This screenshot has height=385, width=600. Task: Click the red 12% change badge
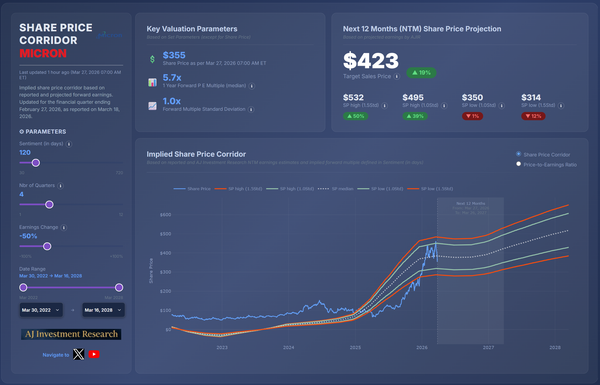(x=533, y=116)
